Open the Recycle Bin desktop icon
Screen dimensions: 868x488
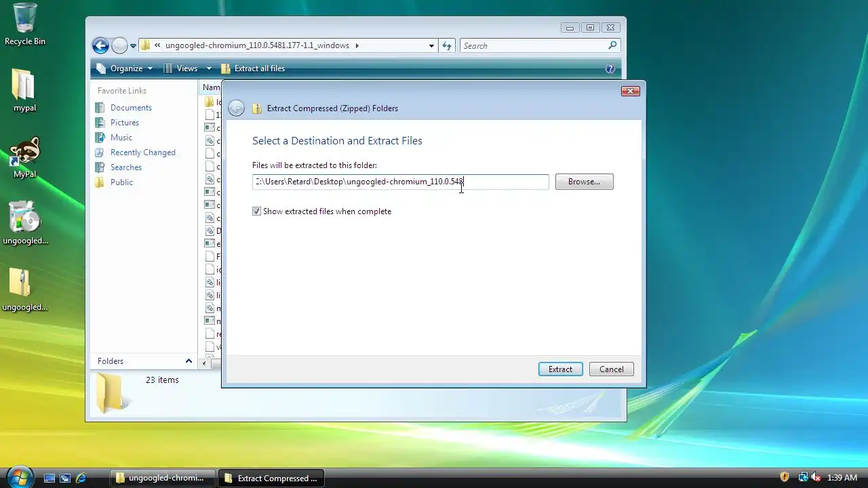pos(25,24)
